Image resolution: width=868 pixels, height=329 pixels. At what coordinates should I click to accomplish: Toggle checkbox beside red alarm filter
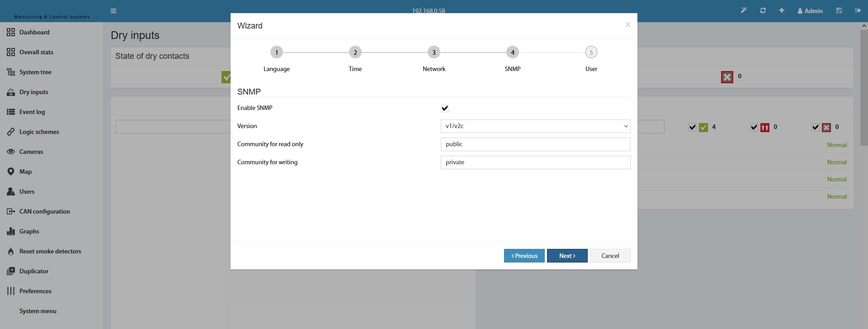[754, 127]
